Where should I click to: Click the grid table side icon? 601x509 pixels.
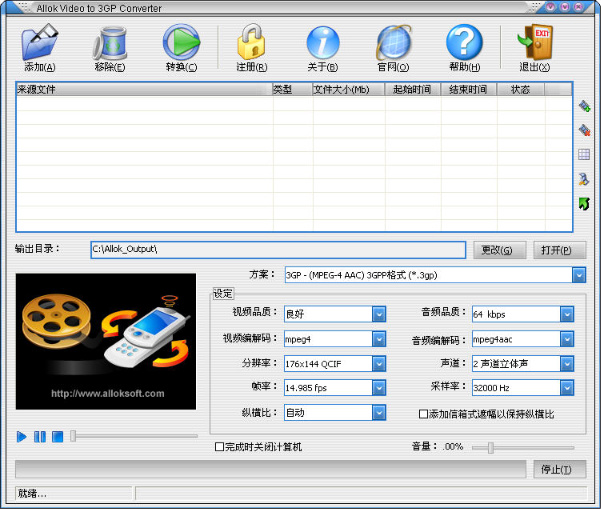point(584,155)
